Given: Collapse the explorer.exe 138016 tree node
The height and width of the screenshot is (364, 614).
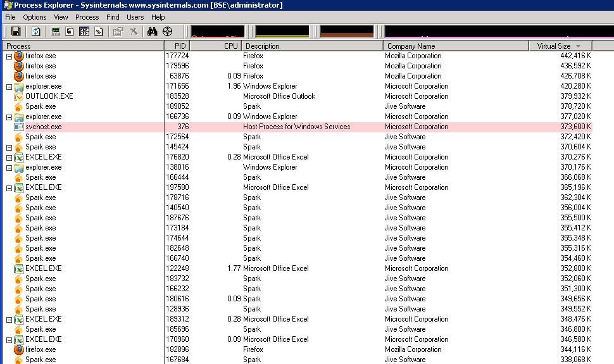Looking at the screenshot, I should [9, 168].
